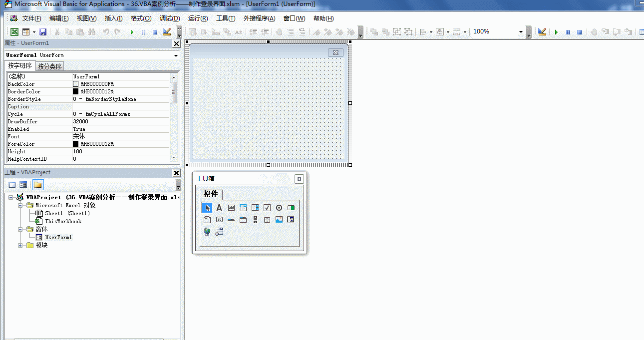
Task: Open the Make Same Size dropdown arrow
Action: click(x=465, y=32)
